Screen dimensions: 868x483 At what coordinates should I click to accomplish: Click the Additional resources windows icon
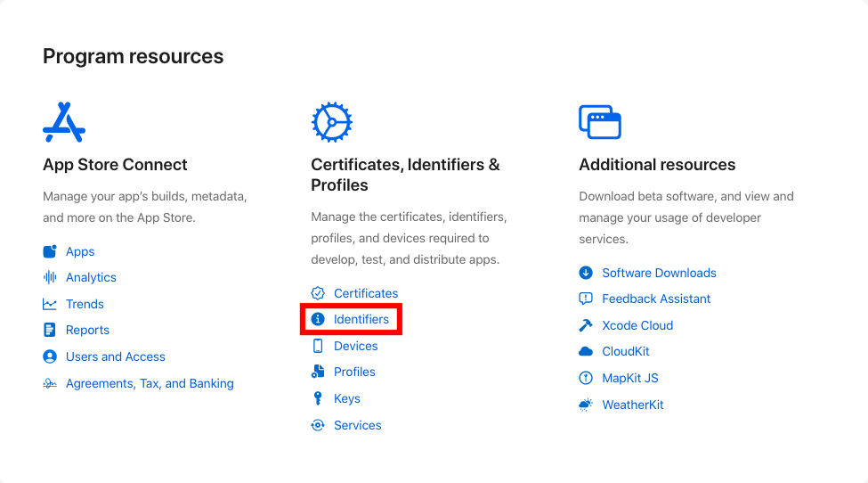tap(600, 122)
